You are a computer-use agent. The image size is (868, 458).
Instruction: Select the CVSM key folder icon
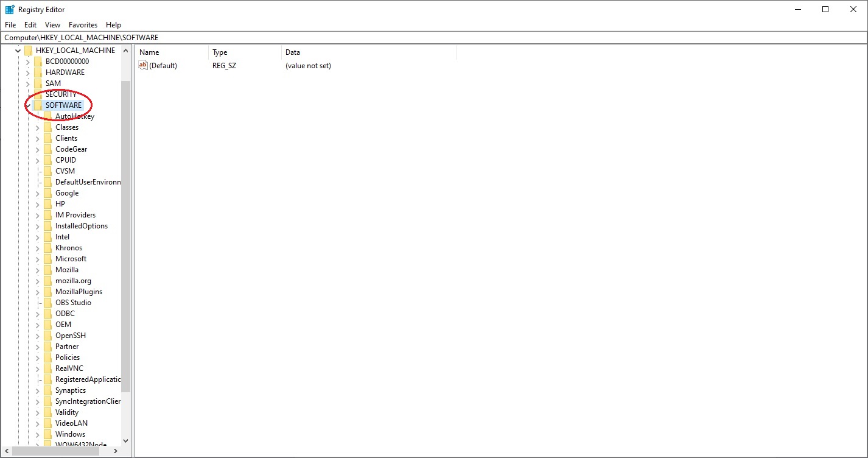pyautogui.click(x=47, y=171)
